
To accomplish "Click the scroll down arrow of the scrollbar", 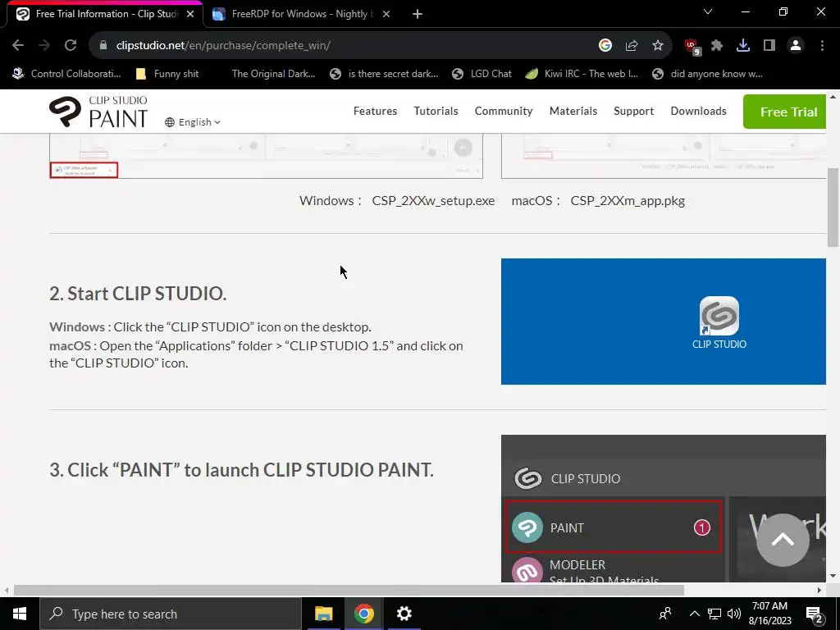I will (x=833, y=576).
